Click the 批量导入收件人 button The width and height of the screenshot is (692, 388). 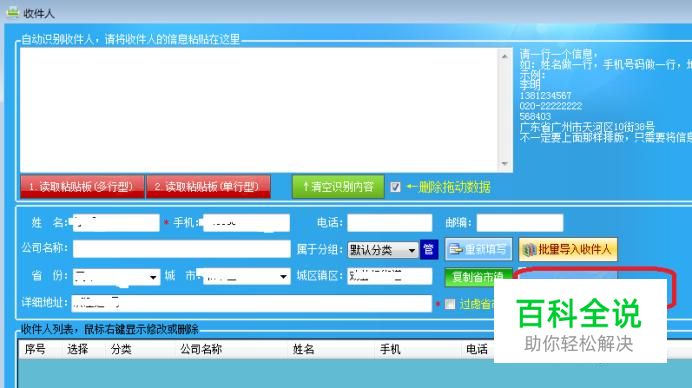pos(568,249)
